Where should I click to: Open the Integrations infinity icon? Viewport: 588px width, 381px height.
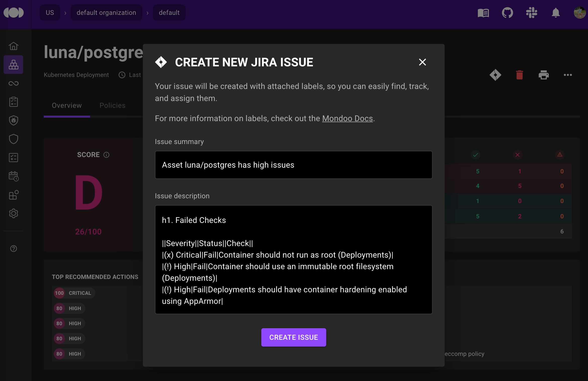click(13, 83)
